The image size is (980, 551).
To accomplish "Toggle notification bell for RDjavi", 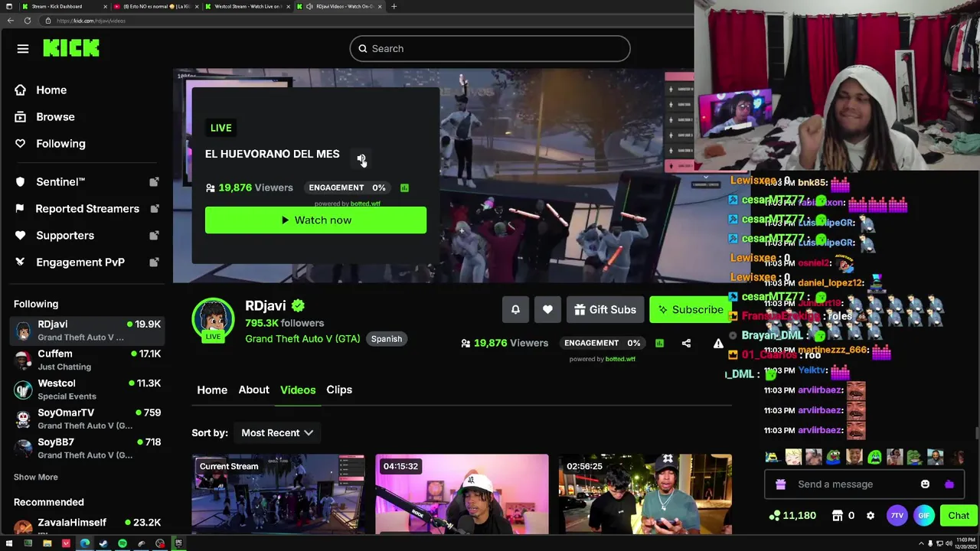I will [x=515, y=310].
